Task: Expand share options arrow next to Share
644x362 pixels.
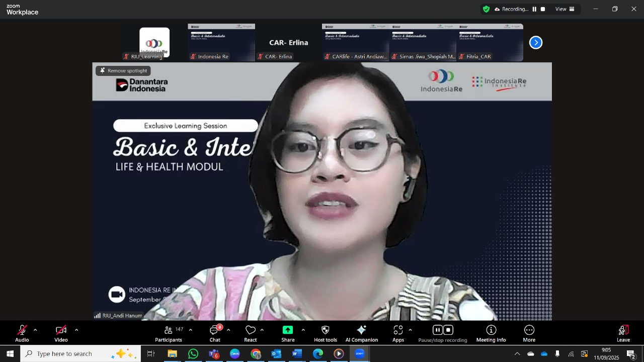Action: pyautogui.click(x=303, y=330)
